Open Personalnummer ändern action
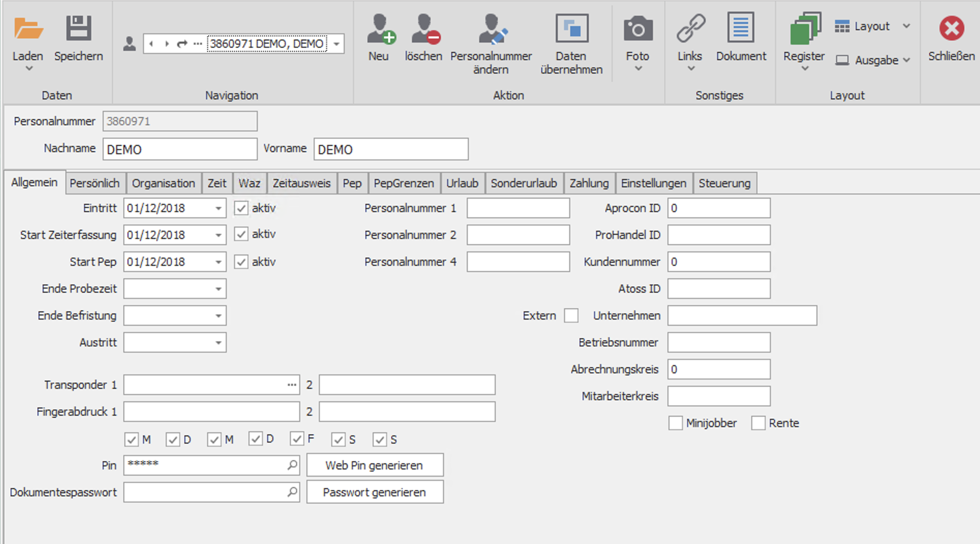Screen dimensions: 980x544 pyautogui.click(x=492, y=29)
